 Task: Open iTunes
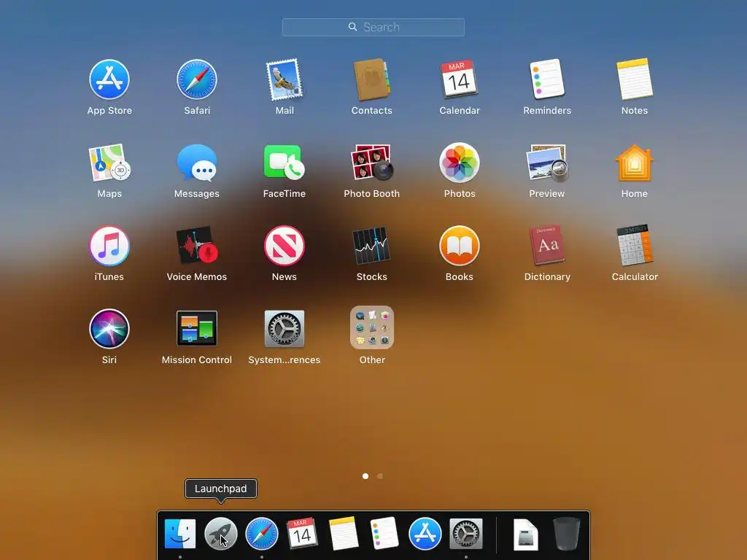tap(109, 246)
